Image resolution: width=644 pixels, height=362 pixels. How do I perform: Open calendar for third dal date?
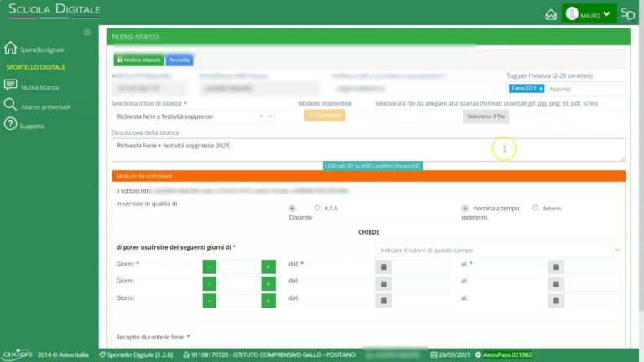(383, 301)
